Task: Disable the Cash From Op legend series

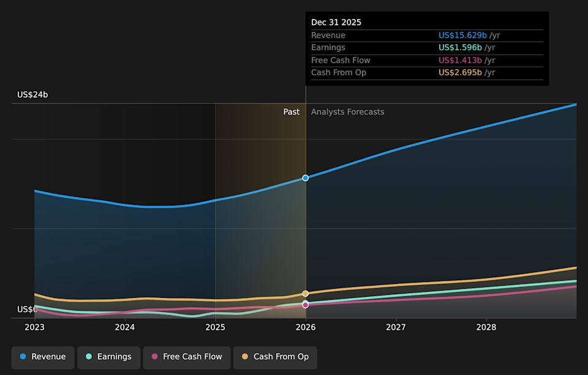Action: click(x=275, y=357)
